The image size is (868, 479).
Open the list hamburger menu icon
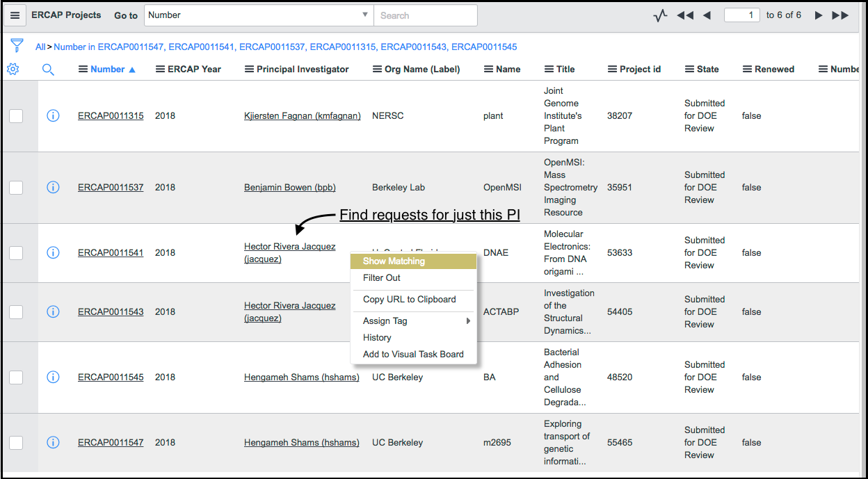click(x=15, y=15)
